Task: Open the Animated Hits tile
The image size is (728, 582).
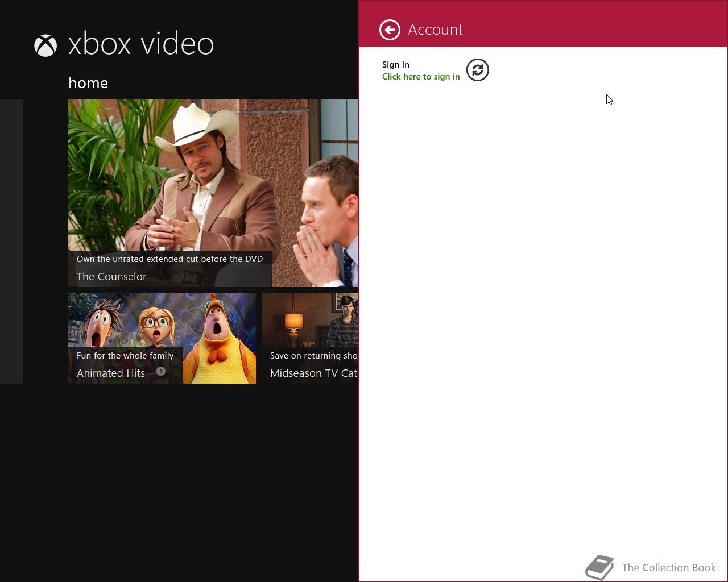Action: point(162,338)
